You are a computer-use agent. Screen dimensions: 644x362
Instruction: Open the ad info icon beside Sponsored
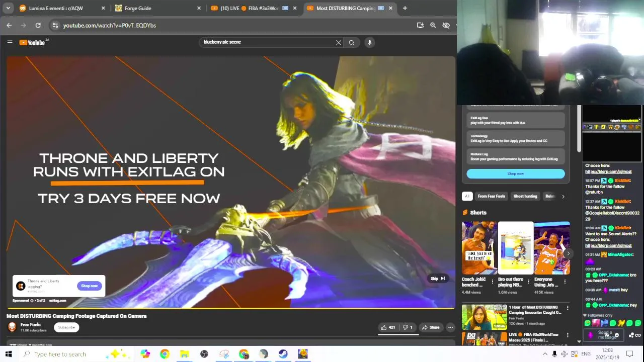[x=32, y=301]
